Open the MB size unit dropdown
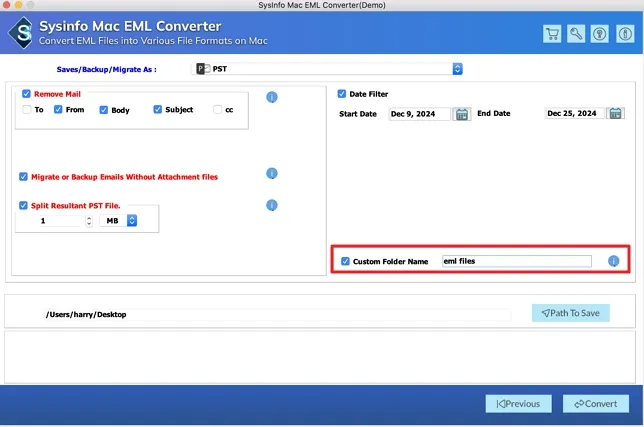Screen dimensions: 644x427 [x=118, y=221]
